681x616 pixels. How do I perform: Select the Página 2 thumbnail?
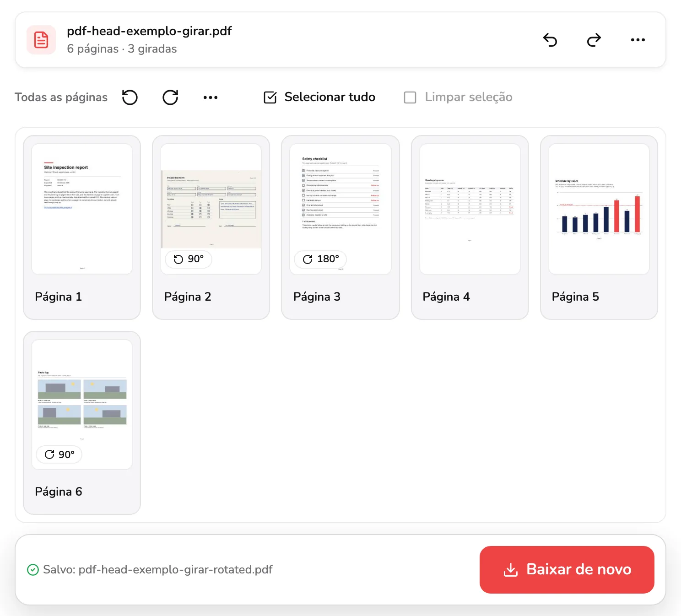point(211,209)
